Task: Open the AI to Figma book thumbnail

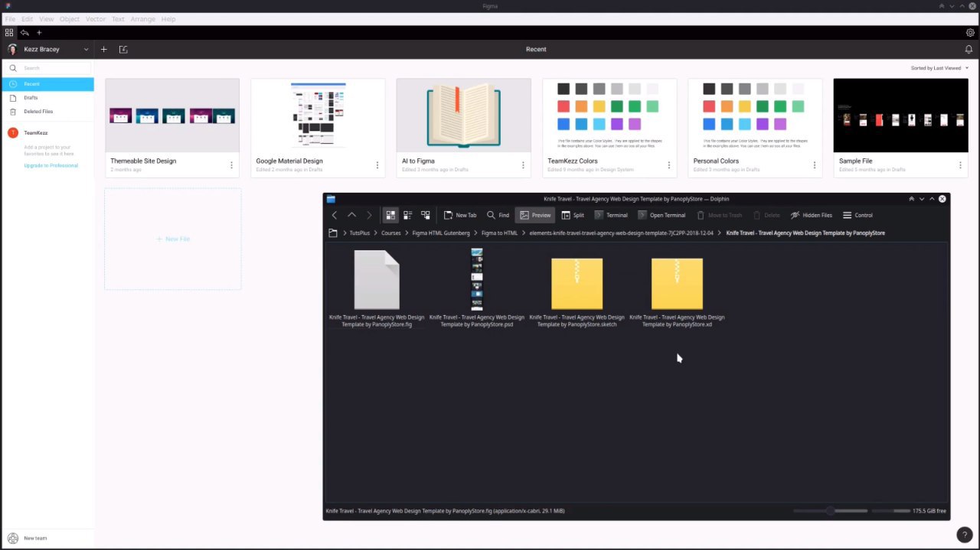Action: tap(463, 116)
